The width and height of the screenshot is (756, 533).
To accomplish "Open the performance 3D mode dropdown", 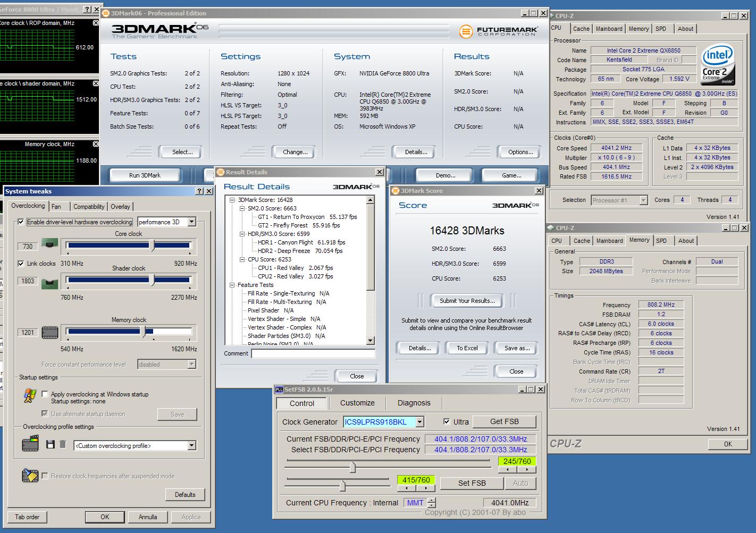I will (192, 222).
